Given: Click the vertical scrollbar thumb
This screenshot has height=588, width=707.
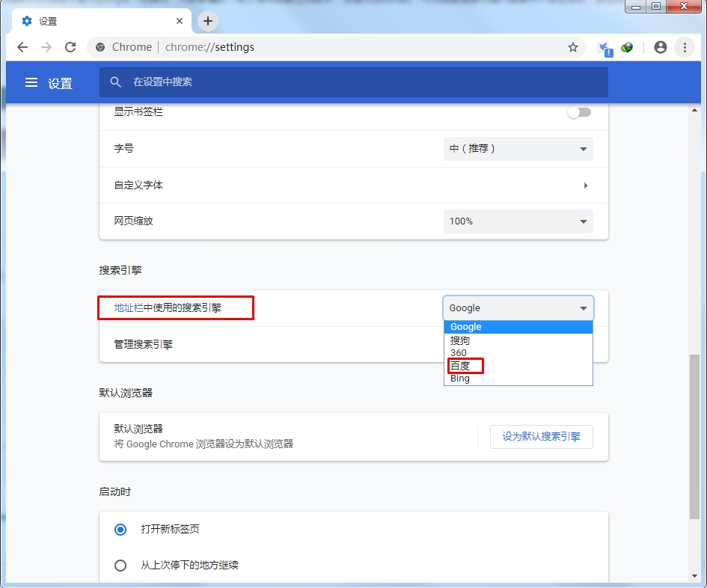Looking at the screenshot, I should tap(694, 436).
